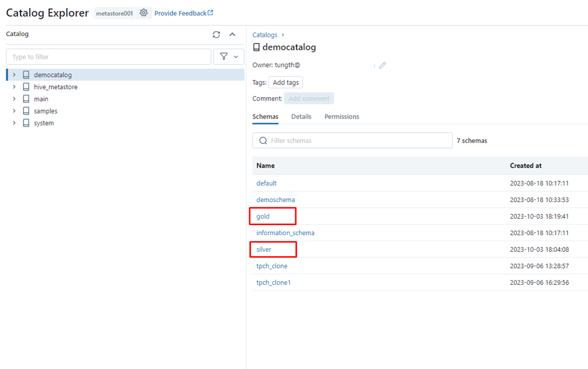
Task: Click the samples catalog icon
Action: [x=26, y=111]
